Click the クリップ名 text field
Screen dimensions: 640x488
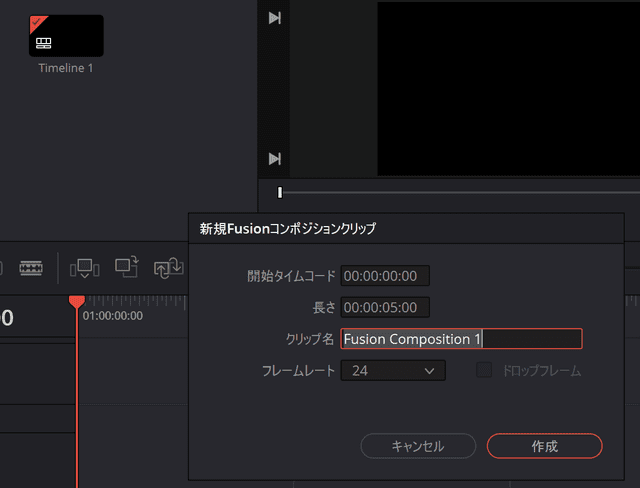pyautogui.click(x=461, y=339)
